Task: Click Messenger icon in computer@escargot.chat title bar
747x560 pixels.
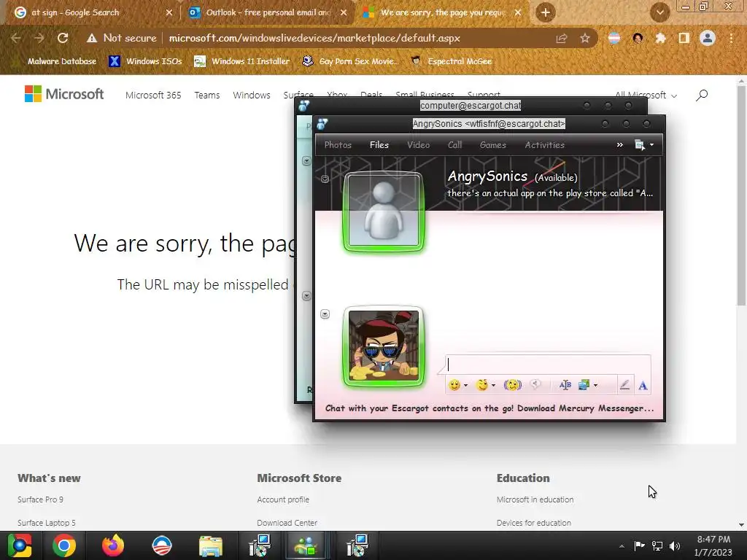Action: click(x=304, y=106)
